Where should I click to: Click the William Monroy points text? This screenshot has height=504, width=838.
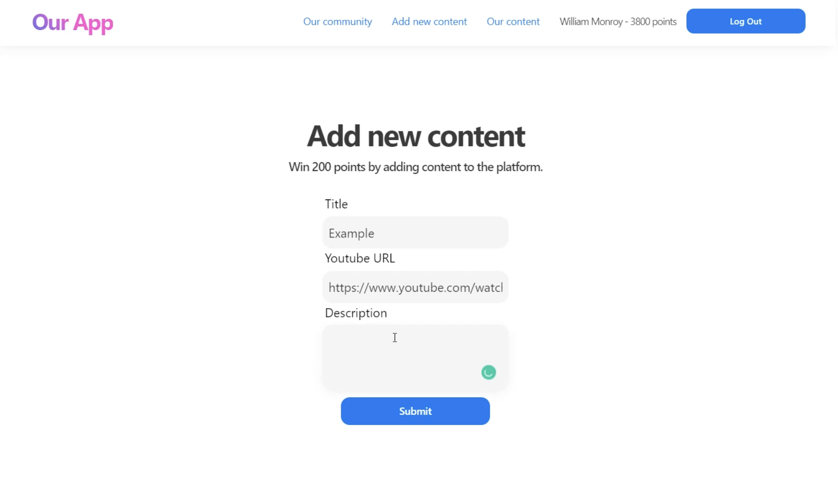(618, 21)
